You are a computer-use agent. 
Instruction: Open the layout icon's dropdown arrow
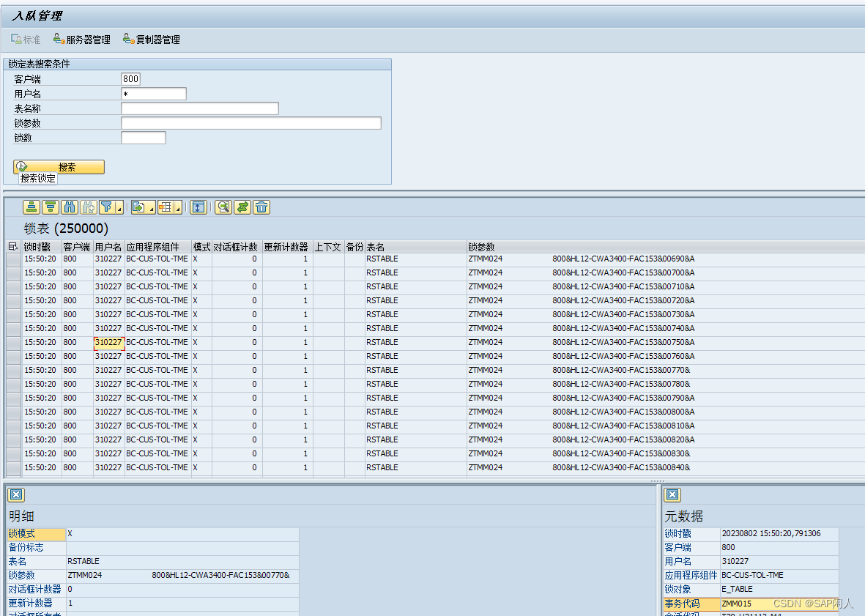[178, 207]
